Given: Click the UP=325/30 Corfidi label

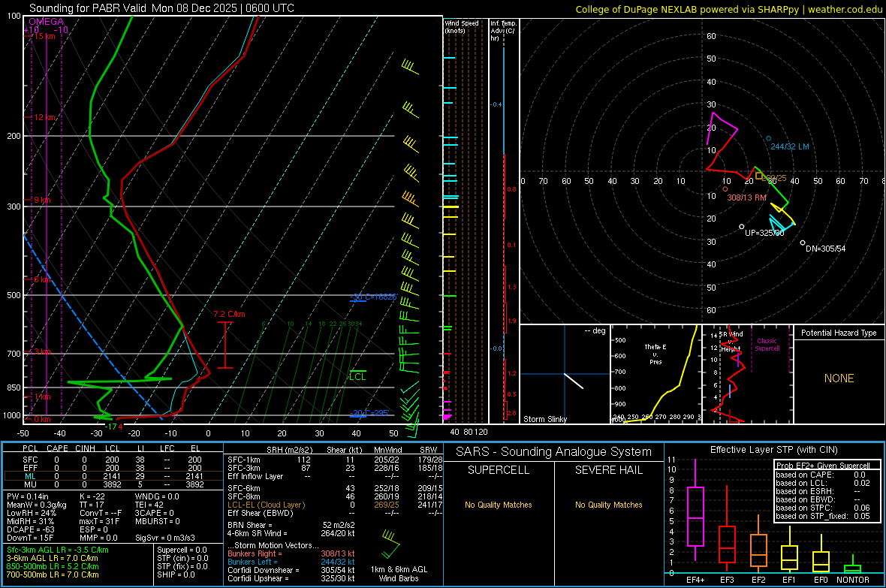Looking at the screenshot, I should tap(764, 232).
